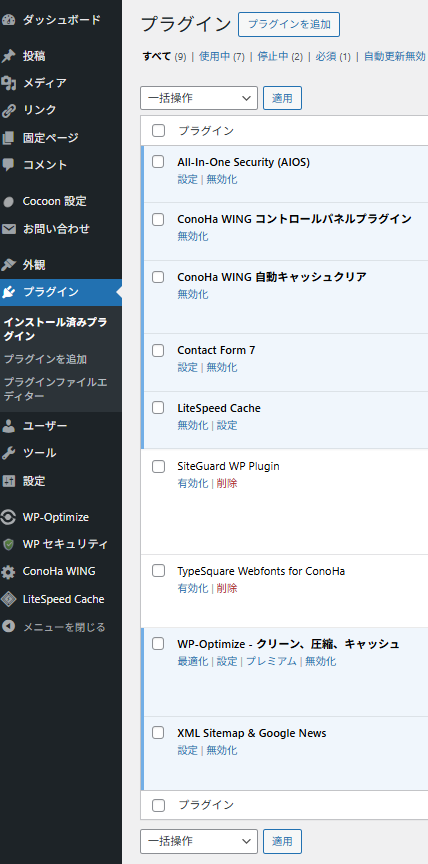Open the bottom 一括操作 bulk actions dropdown
Viewport: 428px width, 864px height.
(199, 841)
